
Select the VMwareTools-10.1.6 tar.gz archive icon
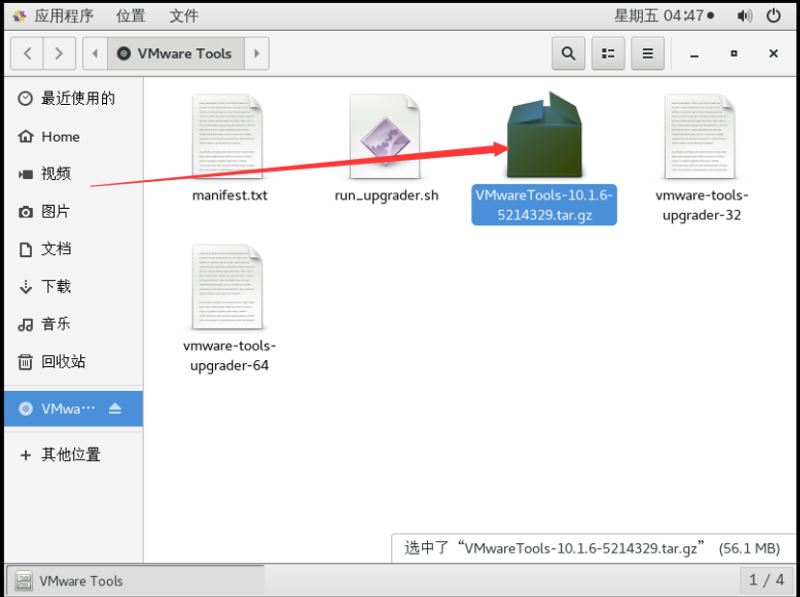coord(544,135)
